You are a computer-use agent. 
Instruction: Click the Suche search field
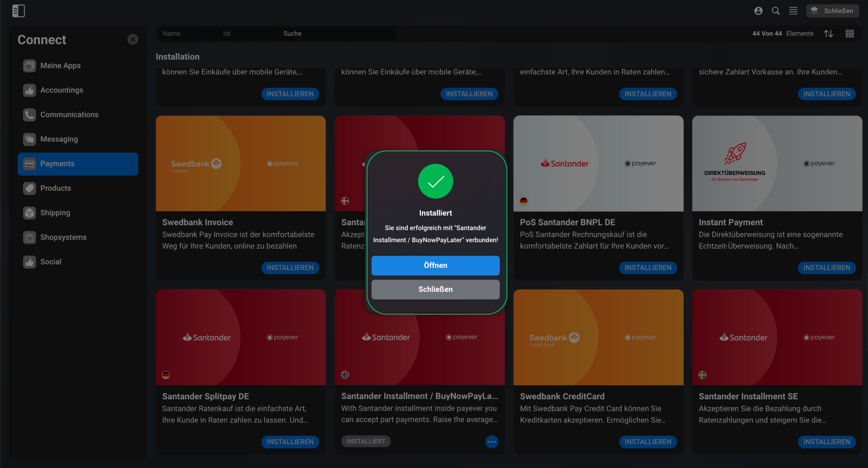click(337, 34)
